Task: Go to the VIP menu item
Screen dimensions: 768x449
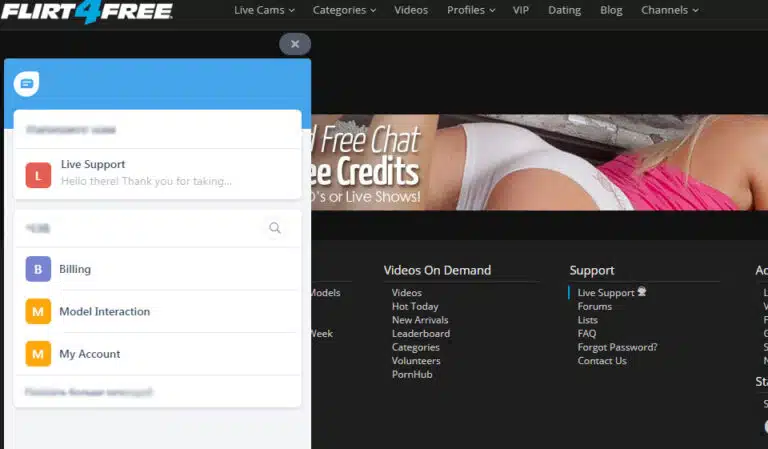Action: point(521,11)
